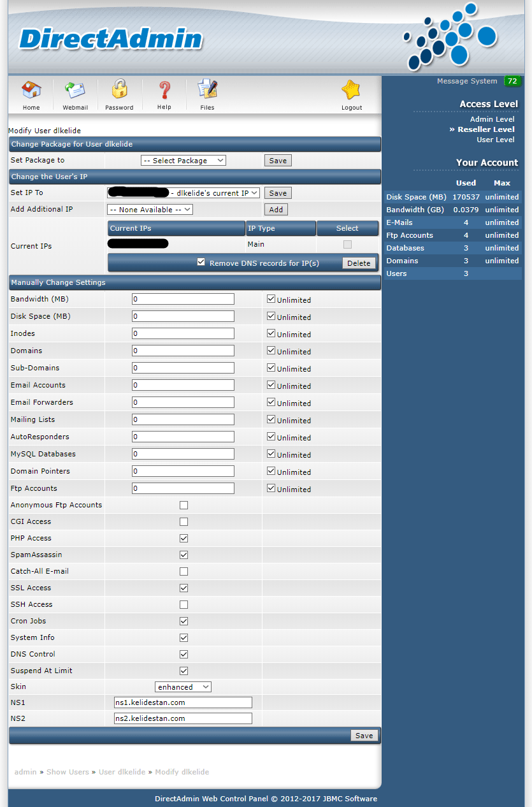Save the Set IP To choice
The height and width of the screenshot is (807, 532).
[278, 193]
